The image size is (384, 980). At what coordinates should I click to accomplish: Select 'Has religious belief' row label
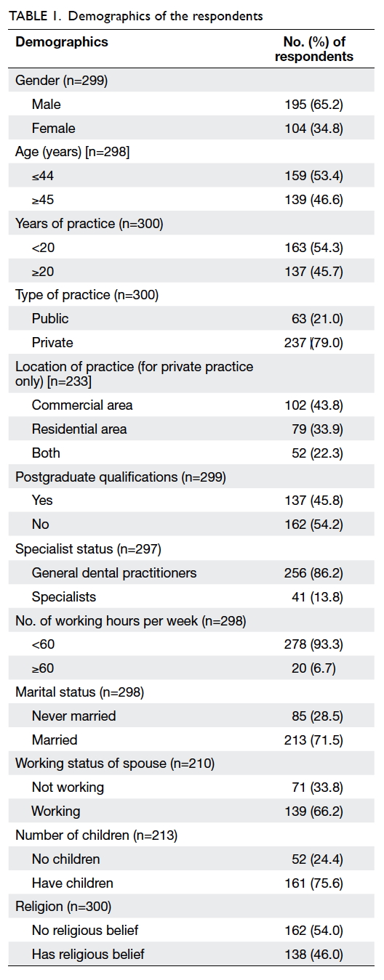pyautogui.click(x=88, y=954)
